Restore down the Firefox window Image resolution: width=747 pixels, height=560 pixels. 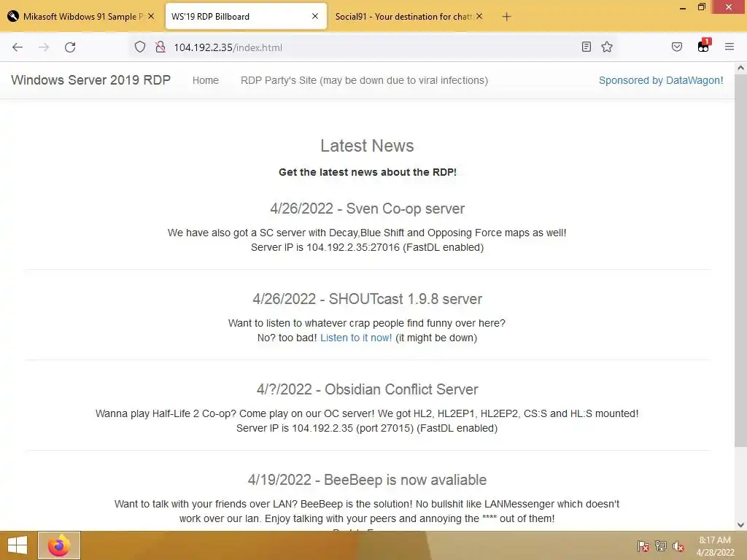click(702, 7)
